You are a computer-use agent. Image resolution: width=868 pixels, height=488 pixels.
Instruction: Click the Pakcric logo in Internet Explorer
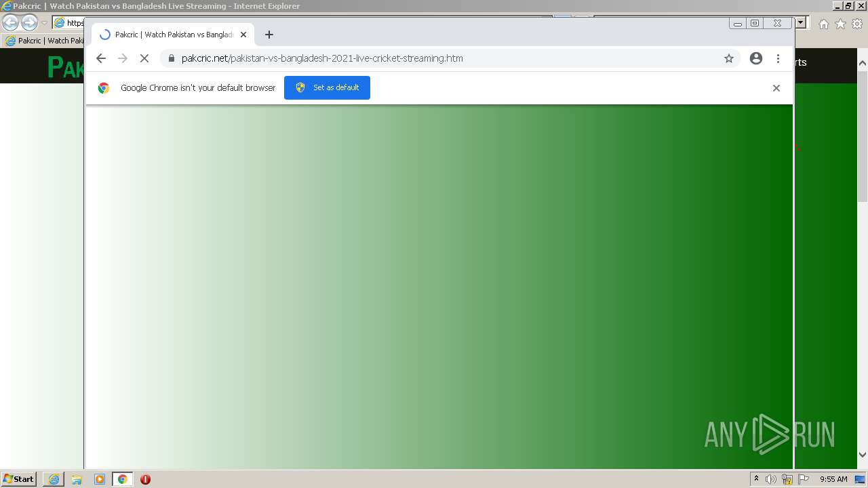(65, 67)
